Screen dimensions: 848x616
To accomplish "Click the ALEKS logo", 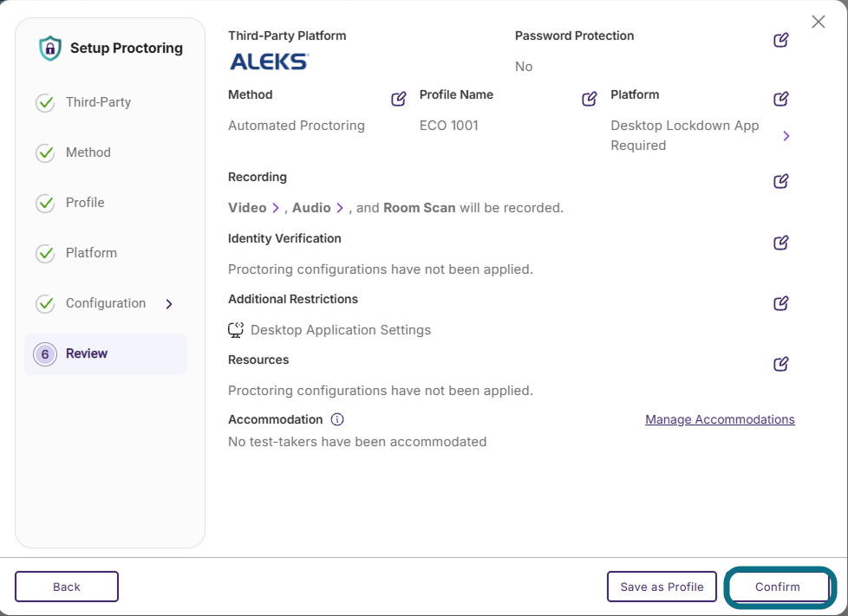I will 270,62.
